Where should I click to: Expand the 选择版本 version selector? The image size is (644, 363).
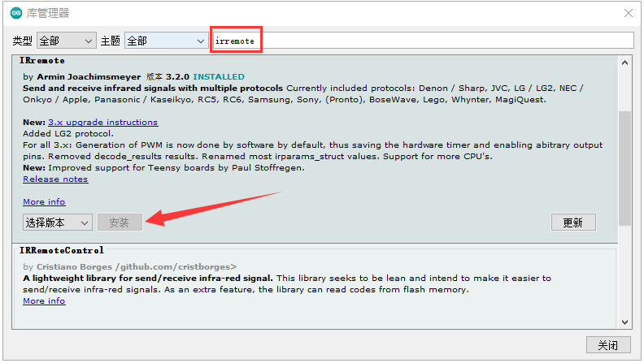click(x=58, y=223)
